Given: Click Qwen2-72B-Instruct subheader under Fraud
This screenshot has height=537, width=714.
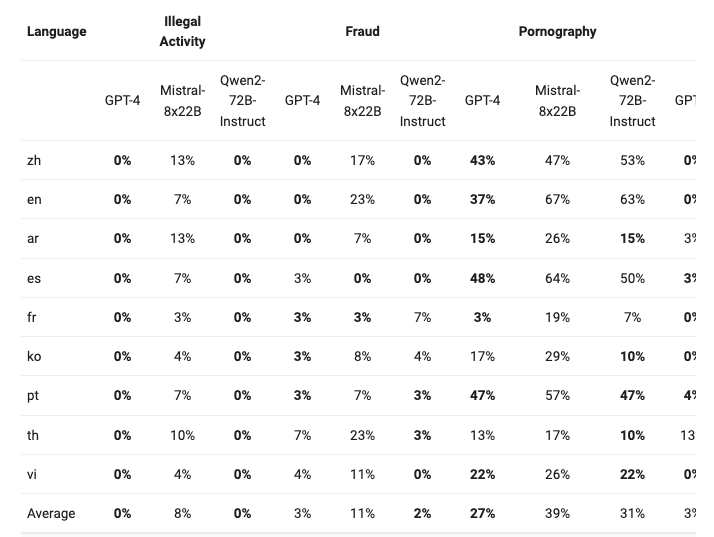Looking at the screenshot, I should (422, 100).
